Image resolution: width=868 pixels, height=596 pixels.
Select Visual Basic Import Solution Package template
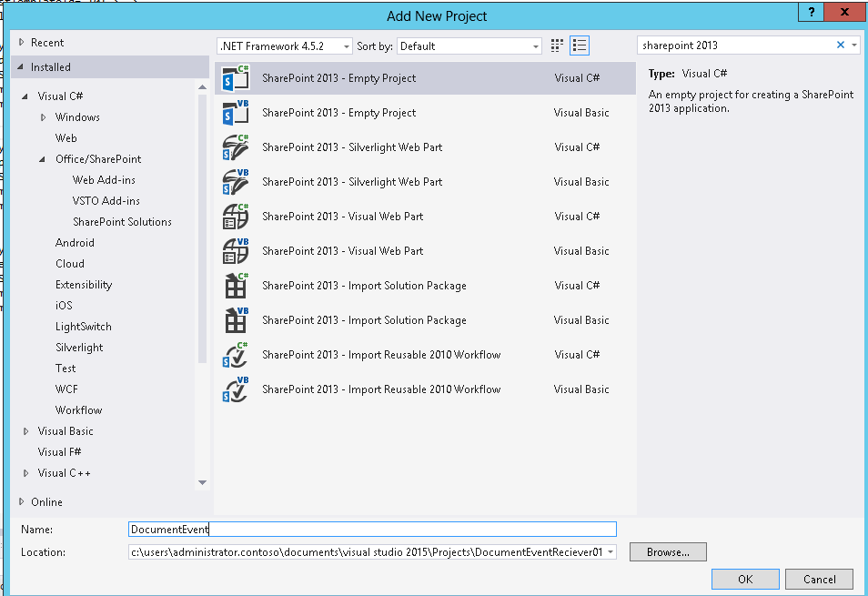[425, 320]
